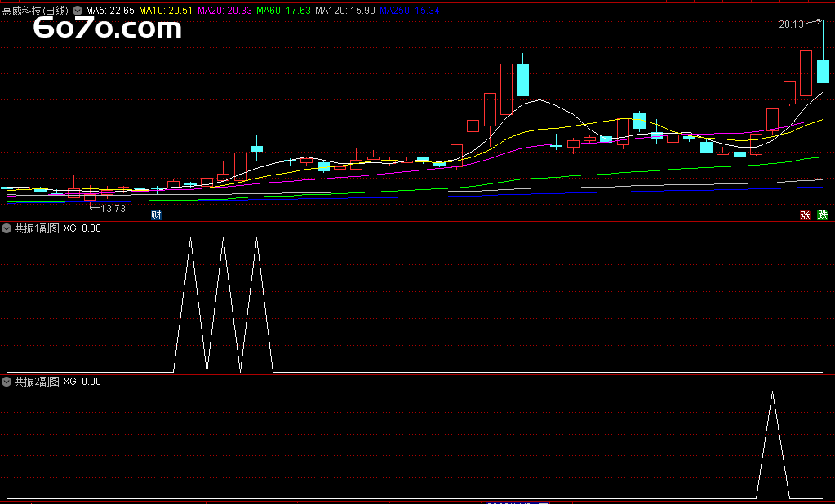Select the 共振2副图 indicator name

point(37,382)
